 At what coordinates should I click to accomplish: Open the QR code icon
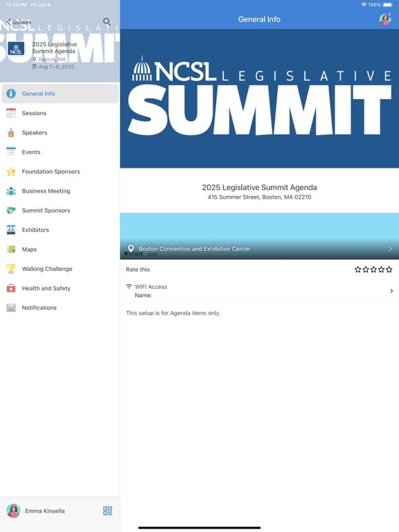point(107,511)
